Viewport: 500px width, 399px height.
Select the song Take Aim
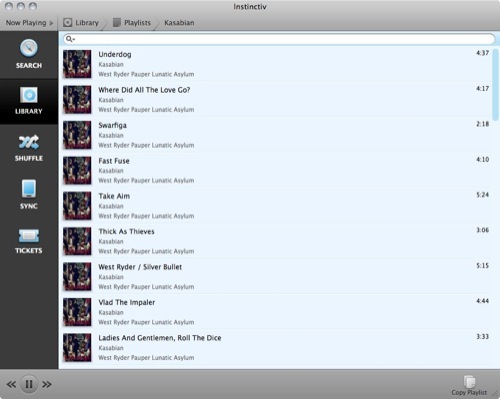pos(276,206)
